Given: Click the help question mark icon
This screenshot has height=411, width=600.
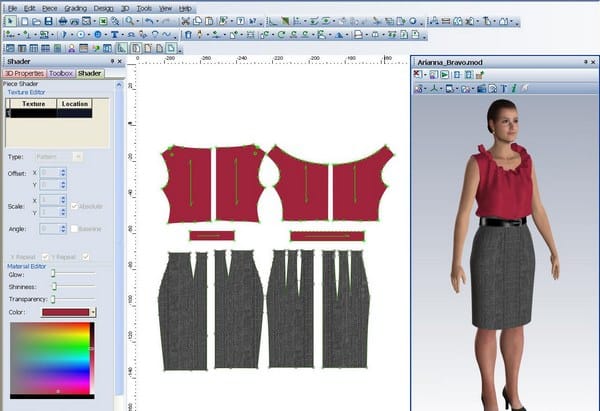Looking at the screenshot, I should point(240,21).
